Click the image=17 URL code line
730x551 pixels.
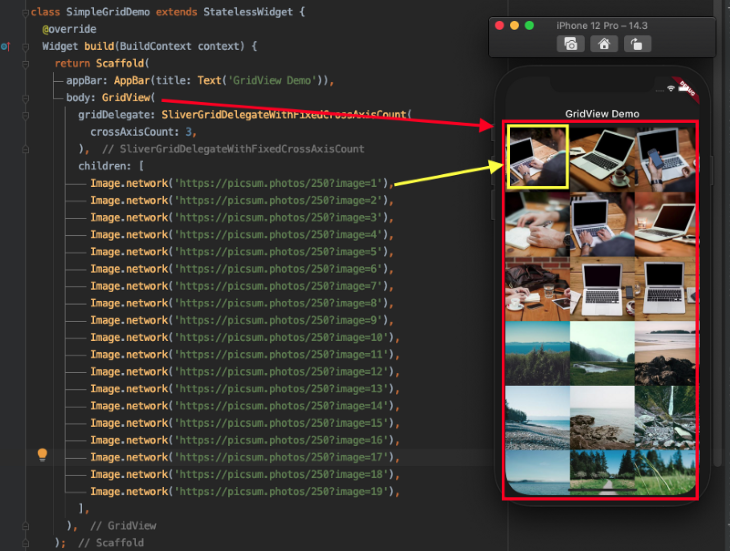coord(238,457)
